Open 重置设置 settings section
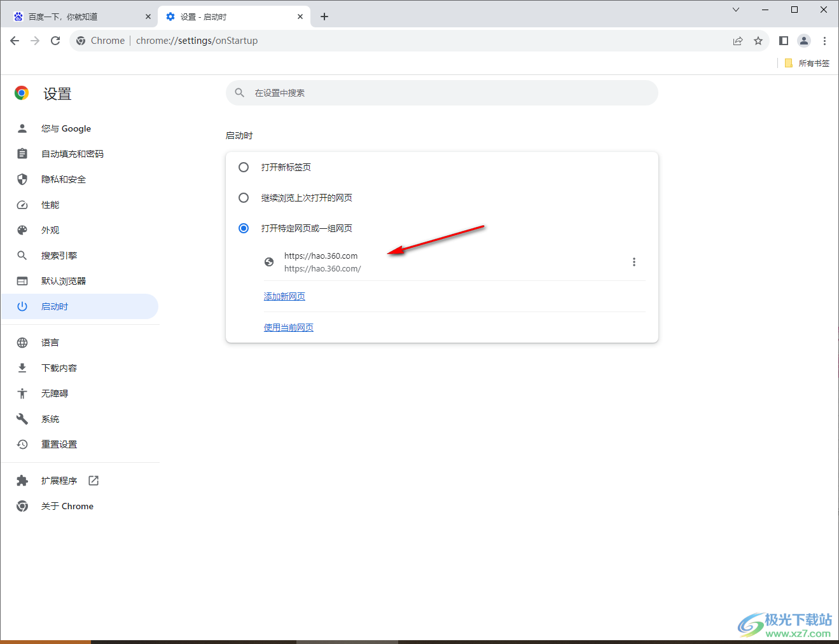 coord(80,444)
